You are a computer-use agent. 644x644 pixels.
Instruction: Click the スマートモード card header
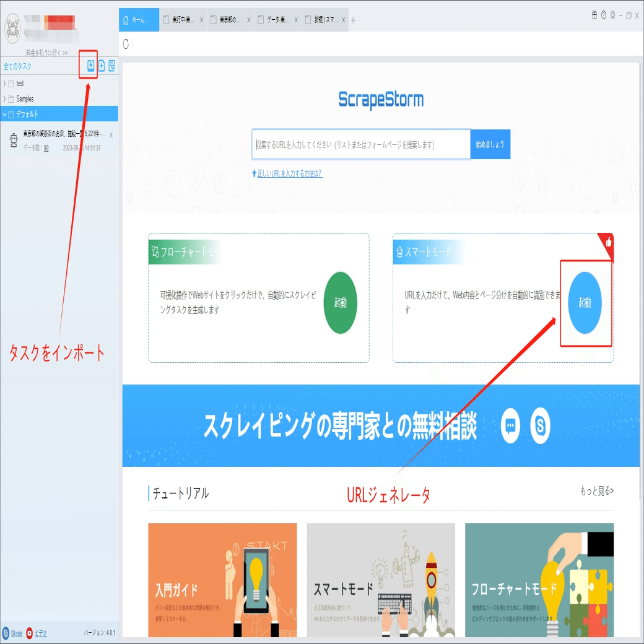point(429,251)
